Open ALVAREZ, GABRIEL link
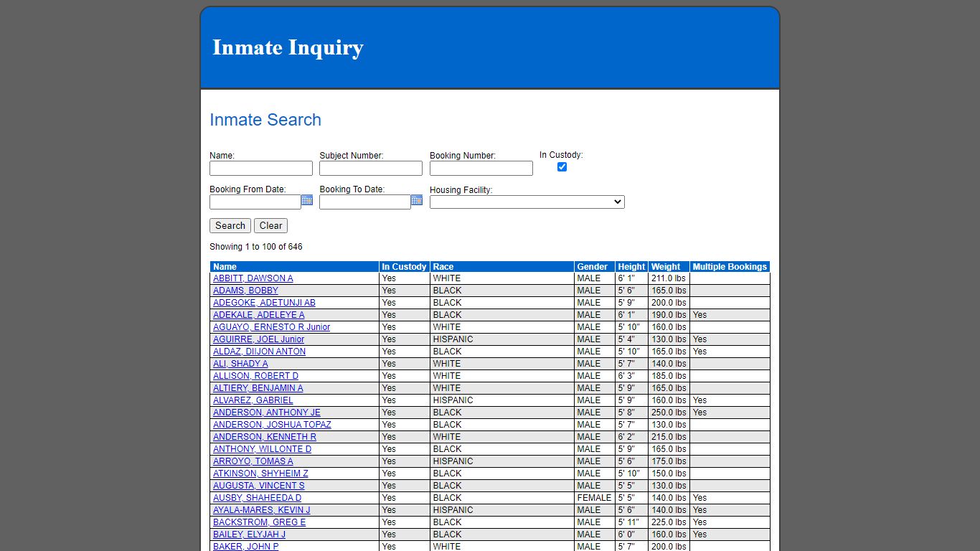Screen dimensions: 980x551 [253, 400]
